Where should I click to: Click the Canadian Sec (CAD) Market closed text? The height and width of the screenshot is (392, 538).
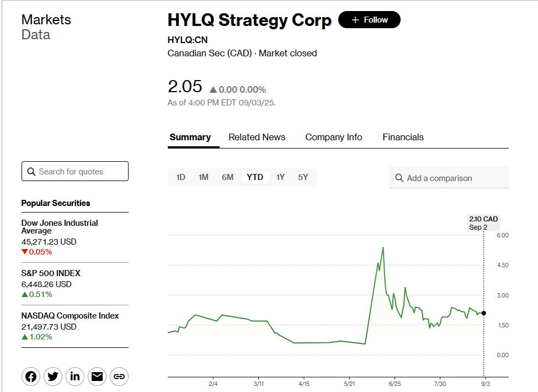point(242,53)
